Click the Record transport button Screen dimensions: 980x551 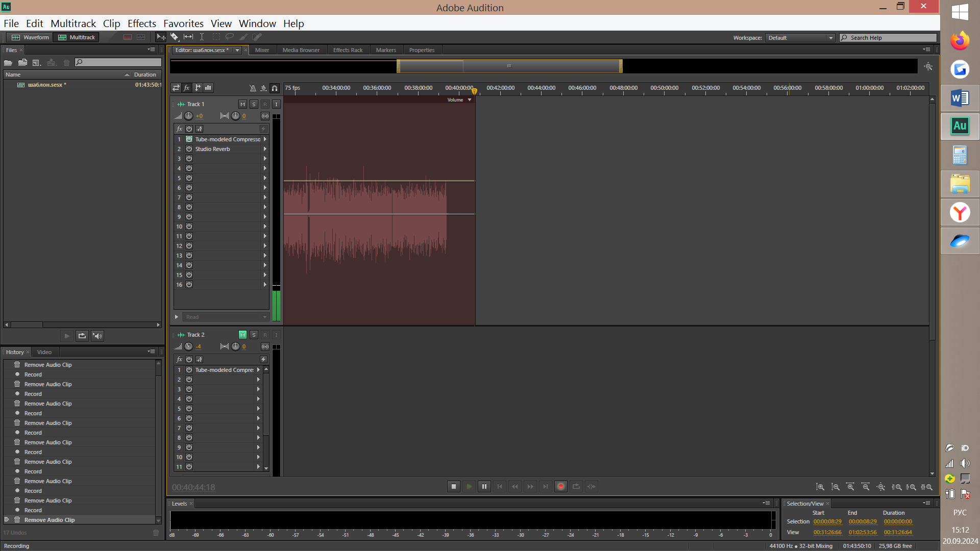(561, 487)
